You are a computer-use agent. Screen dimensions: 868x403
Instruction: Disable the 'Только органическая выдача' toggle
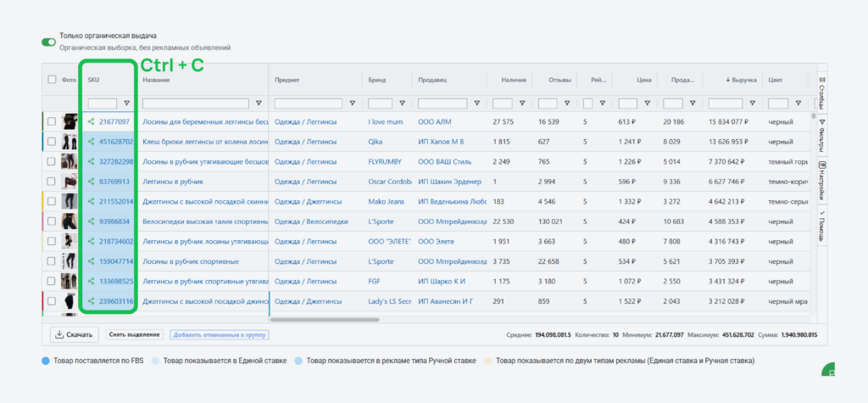(x=49, y=42)
